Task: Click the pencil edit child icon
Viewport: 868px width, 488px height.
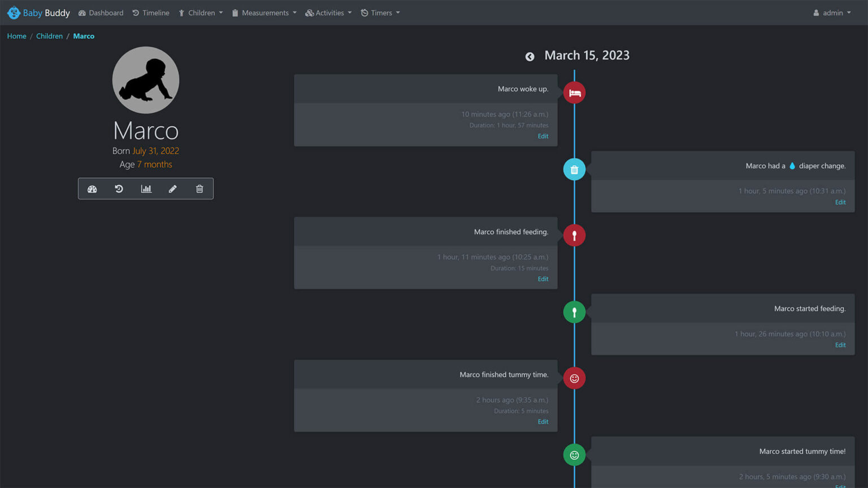Action: tap(173, 189)
